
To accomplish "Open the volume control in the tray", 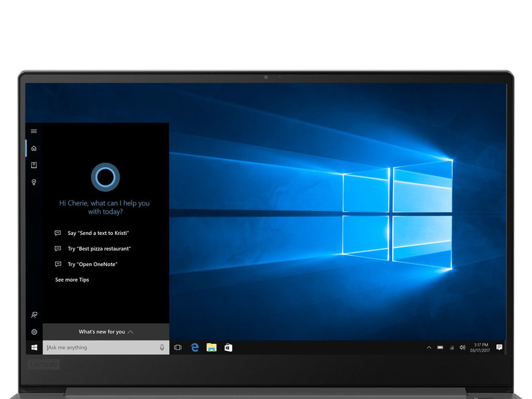I will click(x=462, y=347).
